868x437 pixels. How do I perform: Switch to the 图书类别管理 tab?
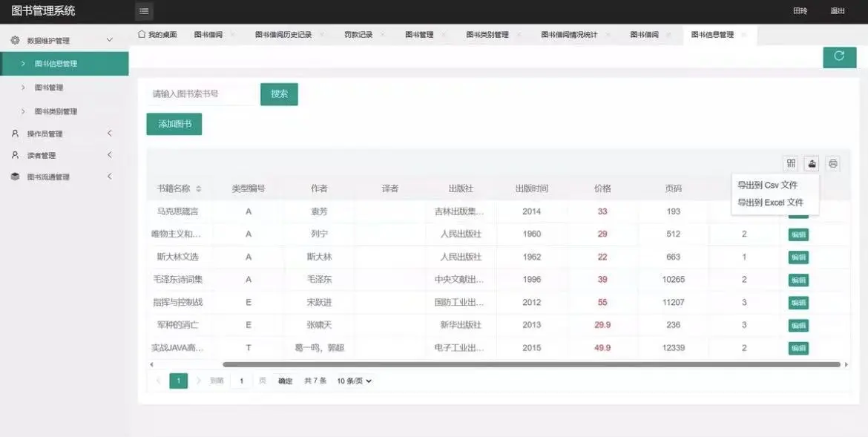tap(487, 33)
